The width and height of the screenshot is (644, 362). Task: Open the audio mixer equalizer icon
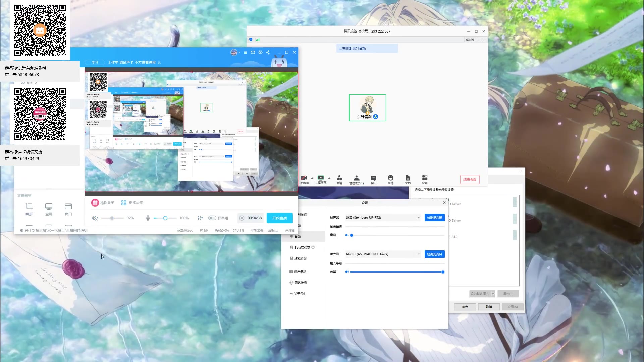pyautogui.click(x=200, y=218)
